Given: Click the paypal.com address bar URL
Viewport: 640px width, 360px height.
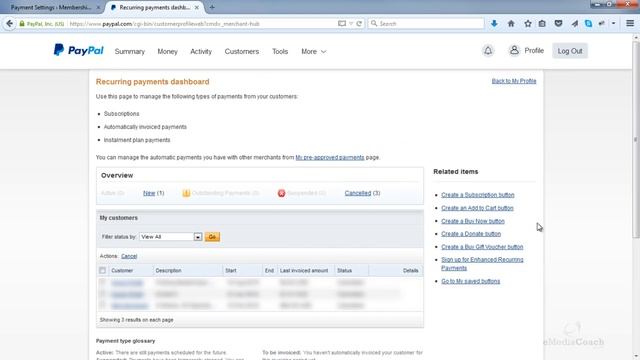Looking at the screenshot, I should [164, 24].
